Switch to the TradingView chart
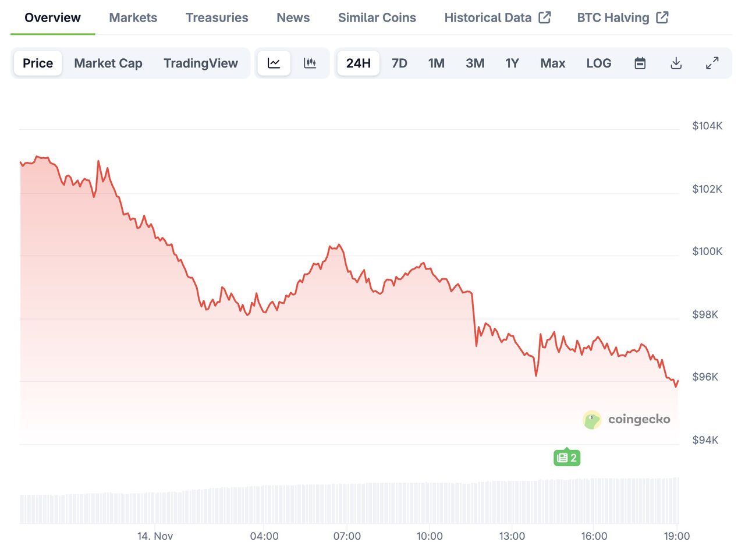Viewport: 745px width, 560px height. (x=201, y=63)
